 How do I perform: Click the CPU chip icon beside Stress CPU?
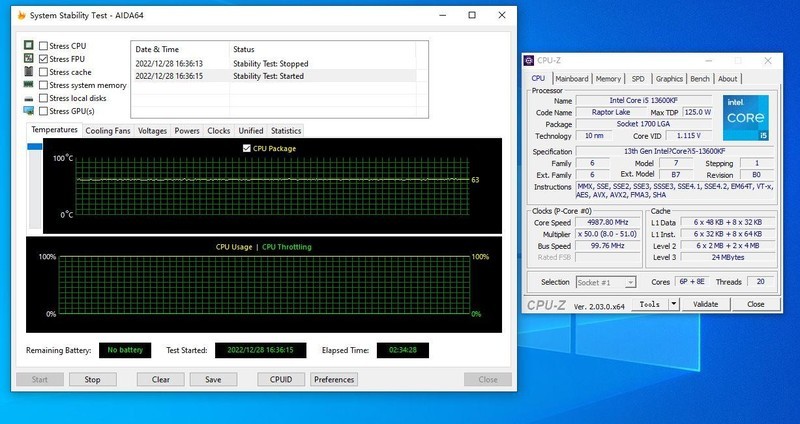[29, 45]
